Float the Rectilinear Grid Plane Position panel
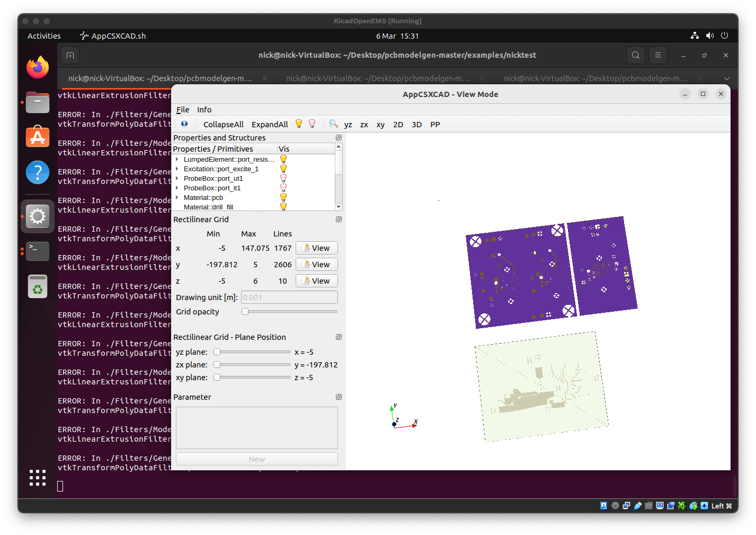Image resolution: width=756 pixels, height=535 pixels. pos(339,337)
